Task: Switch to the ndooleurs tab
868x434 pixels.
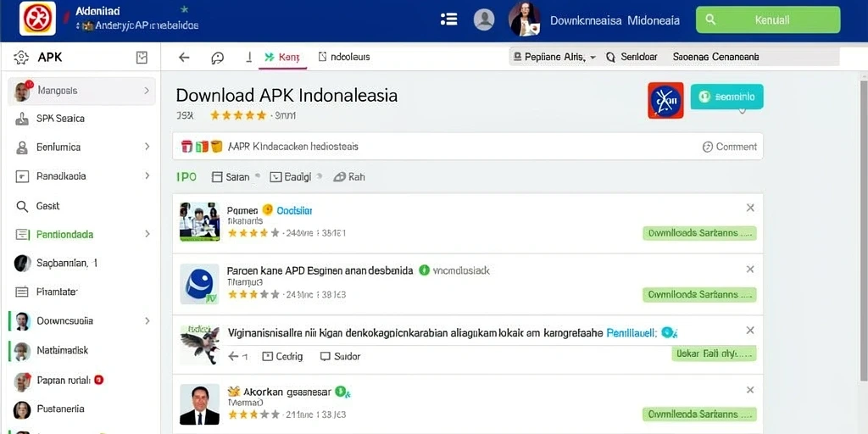Action: tap(344, 57)
